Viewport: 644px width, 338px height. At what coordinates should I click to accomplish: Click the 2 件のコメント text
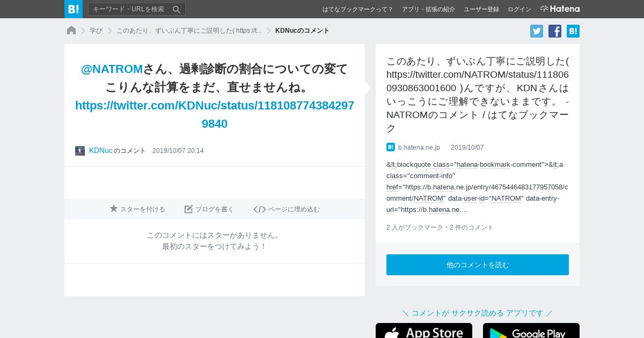471,227
